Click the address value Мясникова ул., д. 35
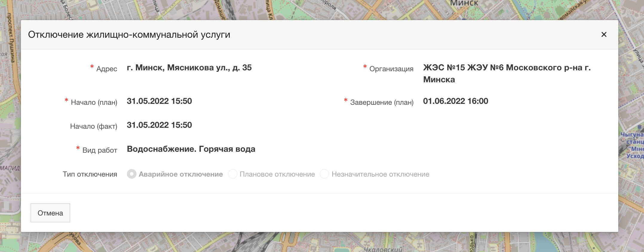 point(189,68)
